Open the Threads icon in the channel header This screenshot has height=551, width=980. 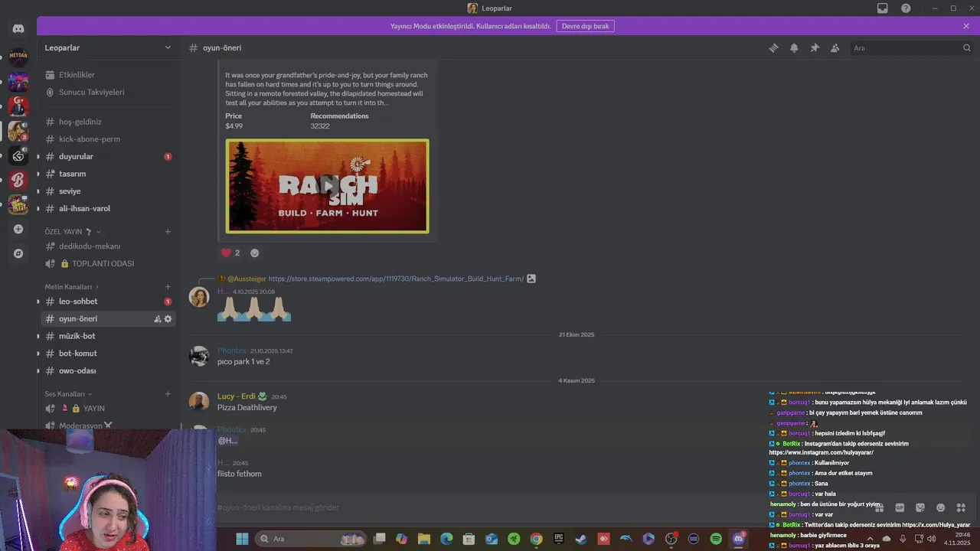click(773, 47)
